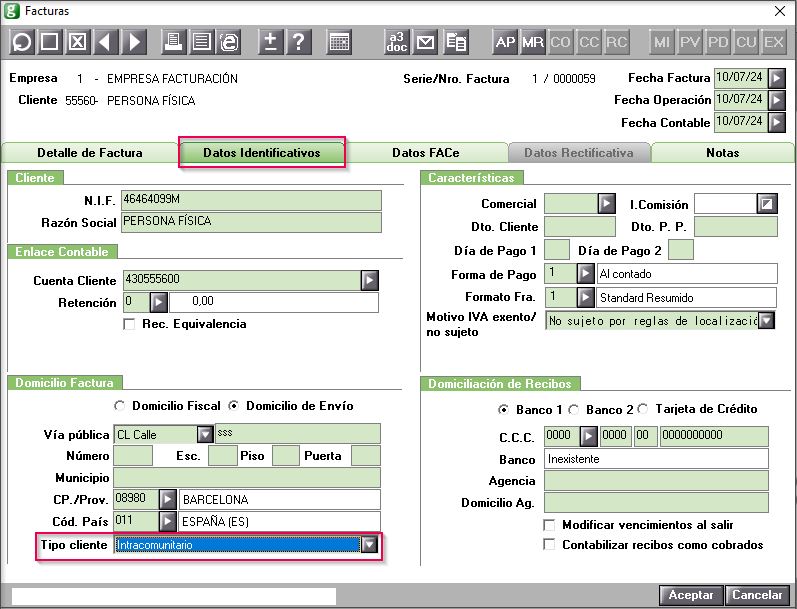Click the Cancelar button

coord(757,595)
